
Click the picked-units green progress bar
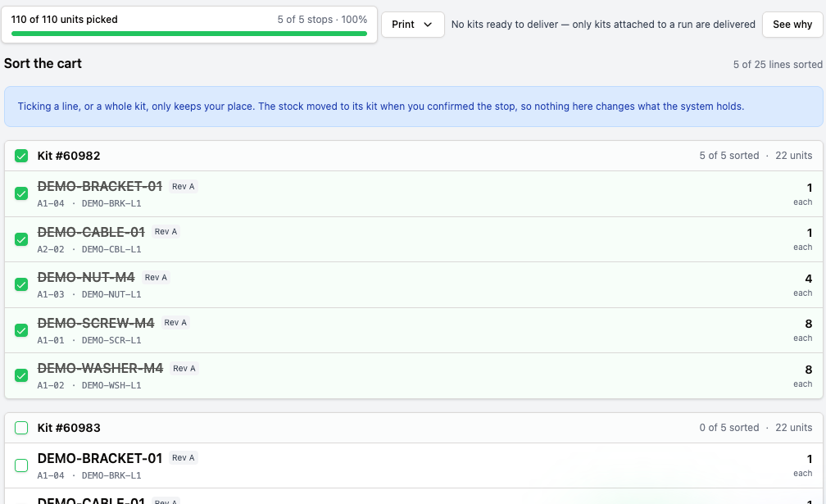pos(189,34)
